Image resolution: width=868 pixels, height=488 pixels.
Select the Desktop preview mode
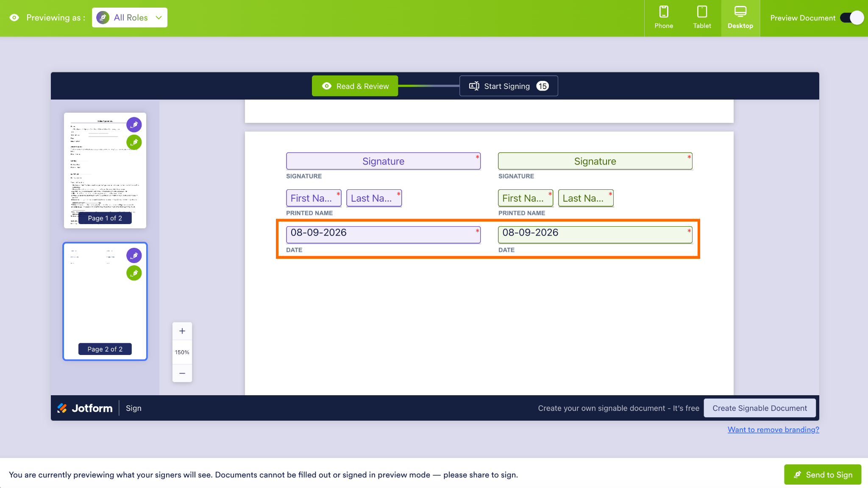pyautogui.click(x=740, y=18)
